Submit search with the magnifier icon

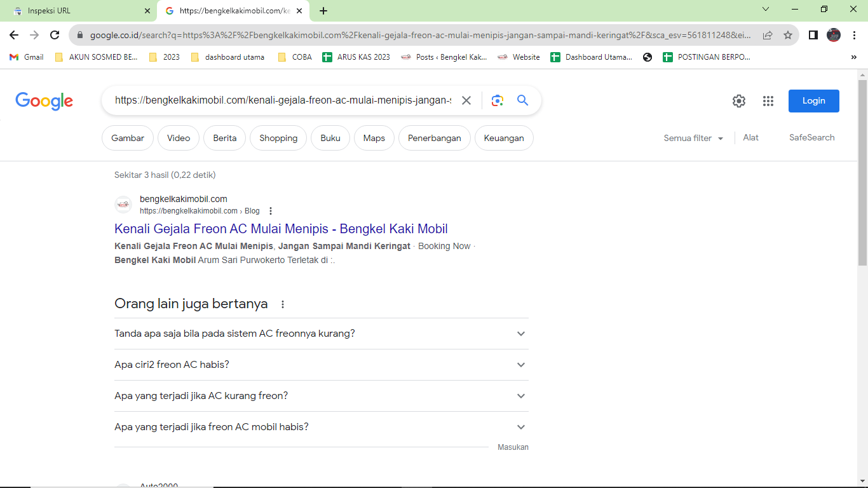[522, 100]
